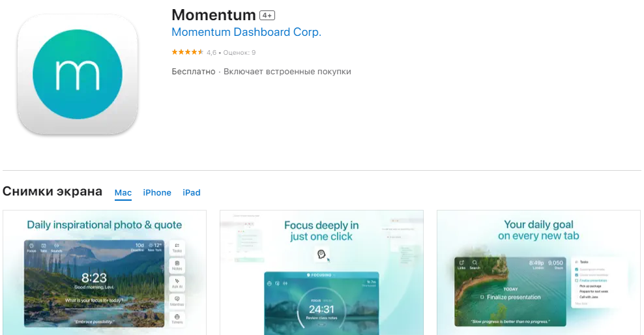Open the Momentum Dashboard Corp. developer link
The width and height of the screenshot is (644, 335).
pos(246,32)
